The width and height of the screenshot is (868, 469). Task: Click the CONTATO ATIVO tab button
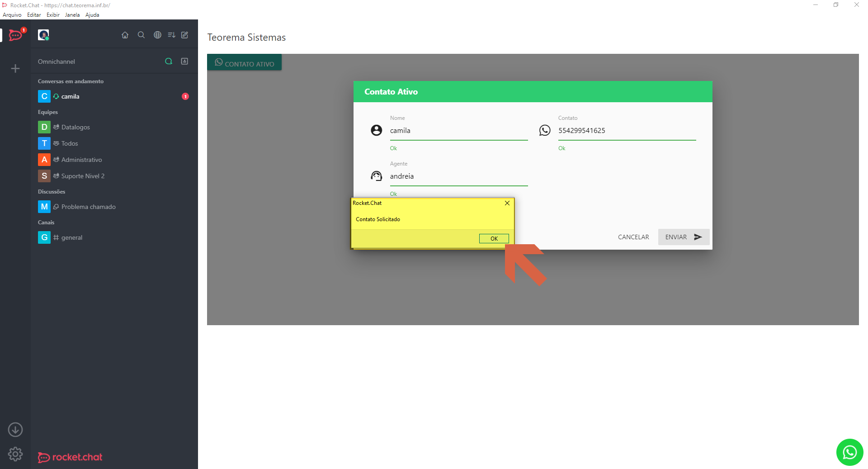(244, 62)
